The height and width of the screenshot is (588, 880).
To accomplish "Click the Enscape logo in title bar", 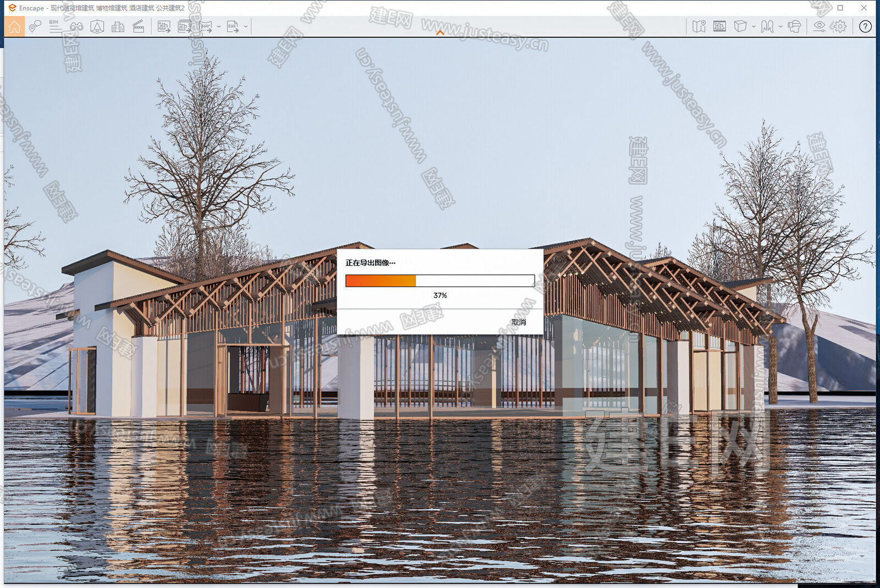I will pos(12,8).
